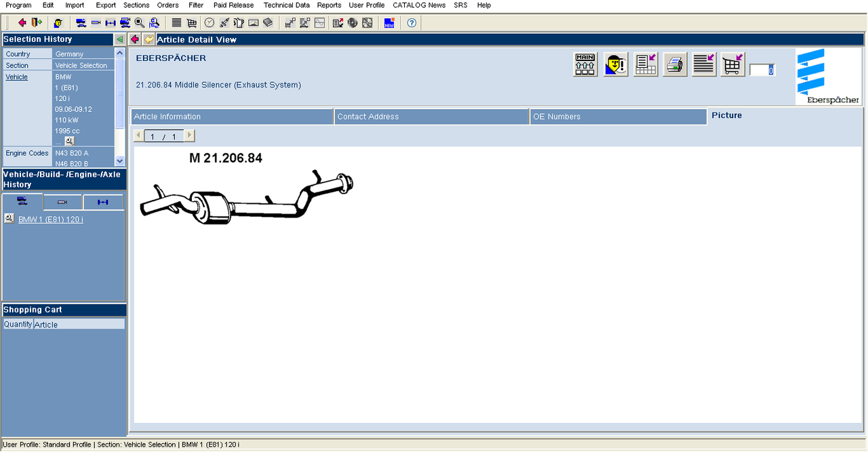This screenshot has width=868, height=452.
Task: Click the exit door icon in toolbar
Action: coord(37,22)
